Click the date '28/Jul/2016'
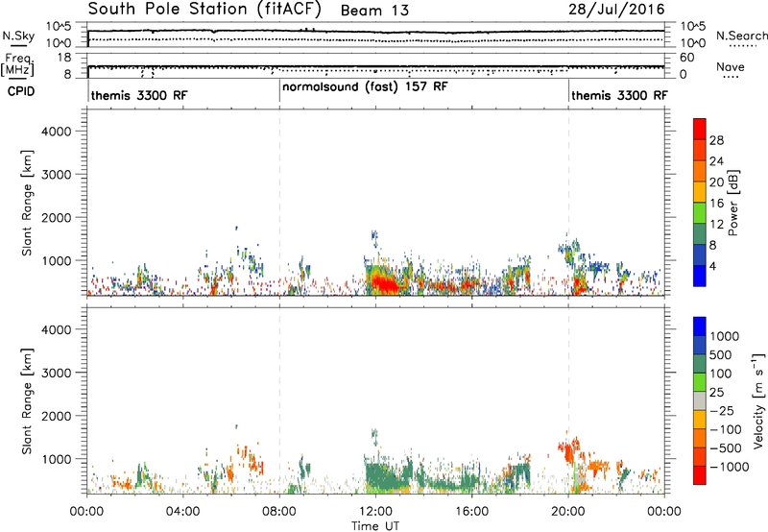 [x=616, y=10]
